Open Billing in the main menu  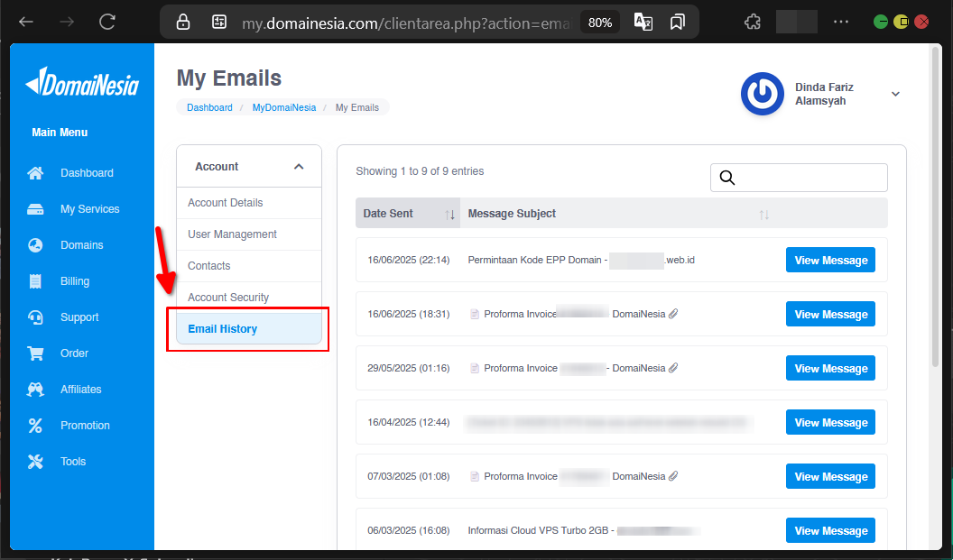[x=75, y=281]
